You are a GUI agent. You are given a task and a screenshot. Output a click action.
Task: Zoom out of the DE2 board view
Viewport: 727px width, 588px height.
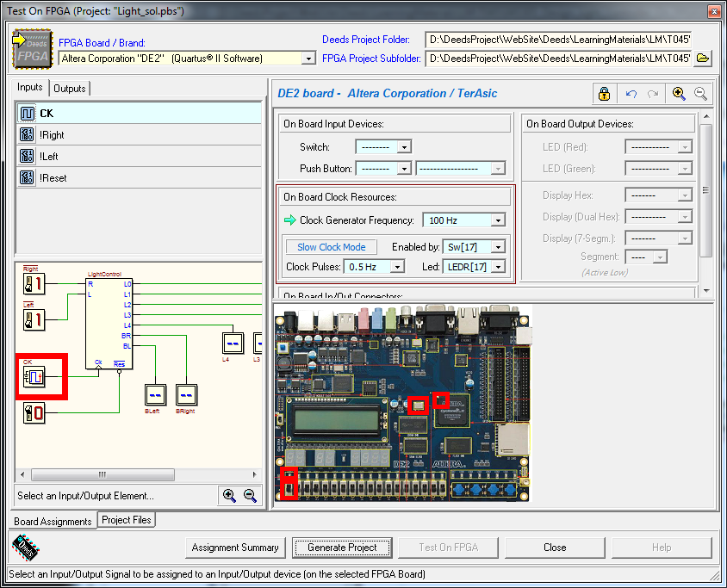(700, 94)
